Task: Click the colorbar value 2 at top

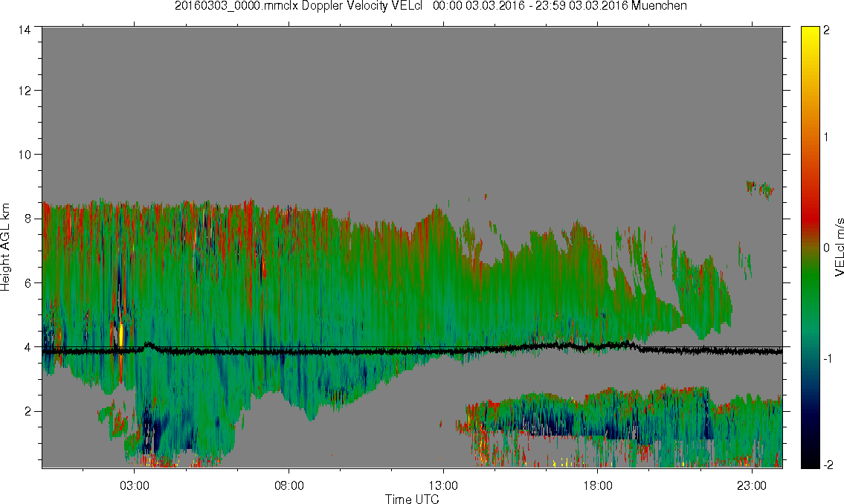Action: click(x=827, y=30)
